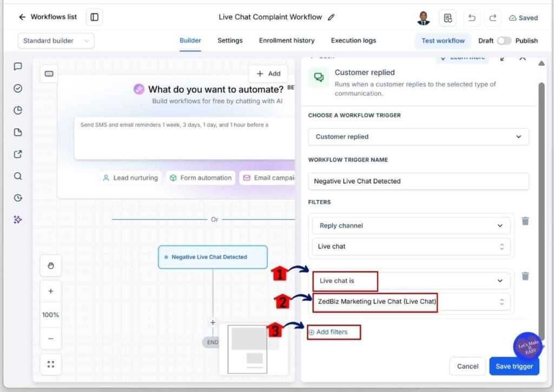Select the hand pan tool
The height and width of the screenshot is (392, 554).
click(x=50, y=265)
